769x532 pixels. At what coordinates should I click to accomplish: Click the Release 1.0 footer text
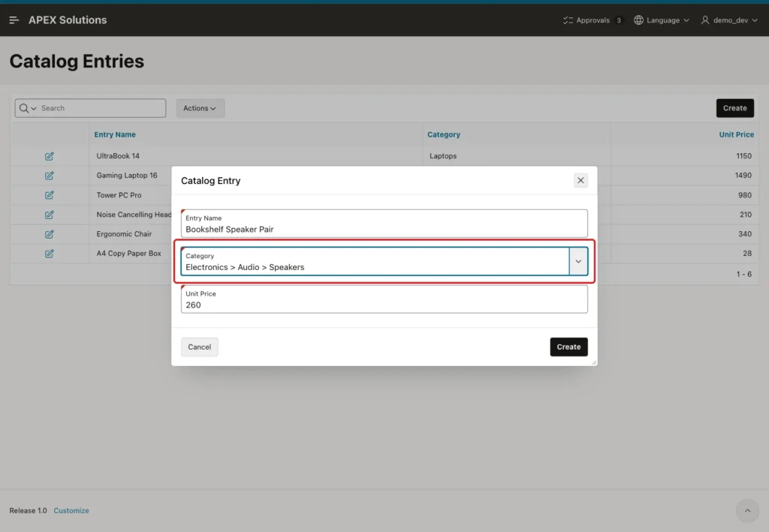click(28, 510)
